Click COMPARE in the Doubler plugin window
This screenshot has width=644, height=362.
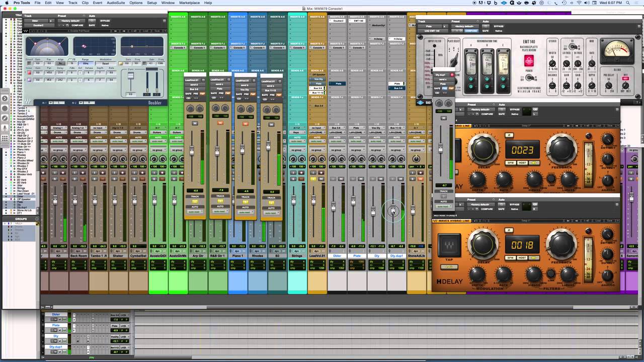point(77,25)
